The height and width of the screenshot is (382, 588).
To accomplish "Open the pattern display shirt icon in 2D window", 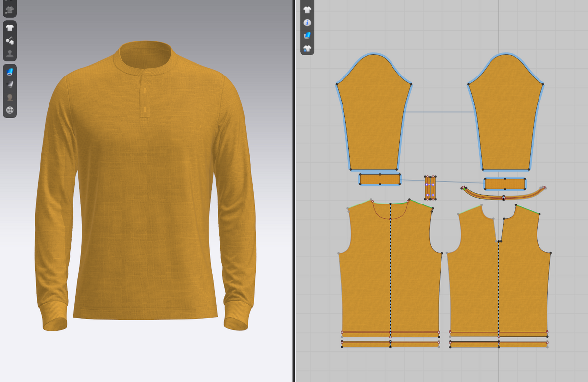I will point(307,10).
